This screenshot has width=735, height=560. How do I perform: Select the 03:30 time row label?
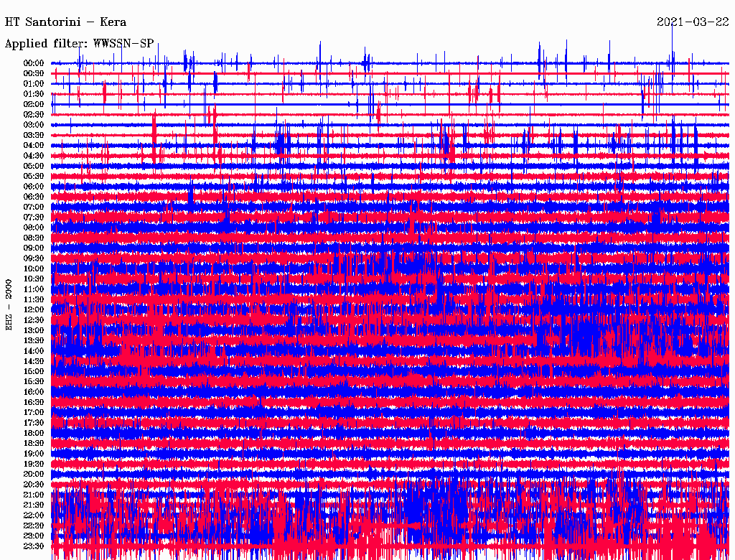pos(34,136)
